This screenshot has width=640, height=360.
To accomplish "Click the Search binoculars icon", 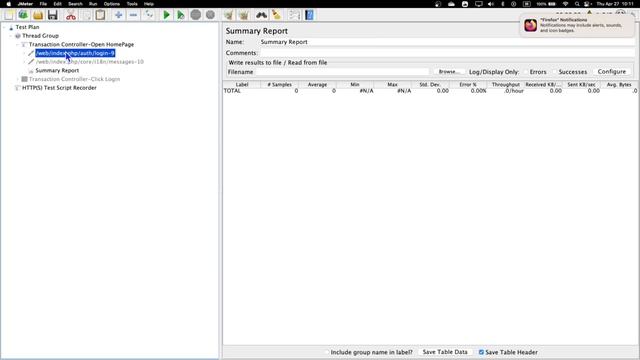I will coord(261,15).
